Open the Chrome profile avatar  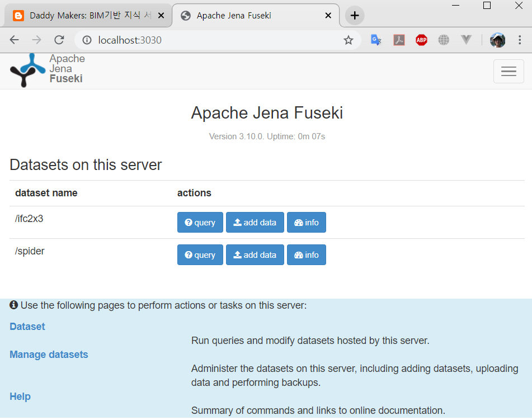498,40
